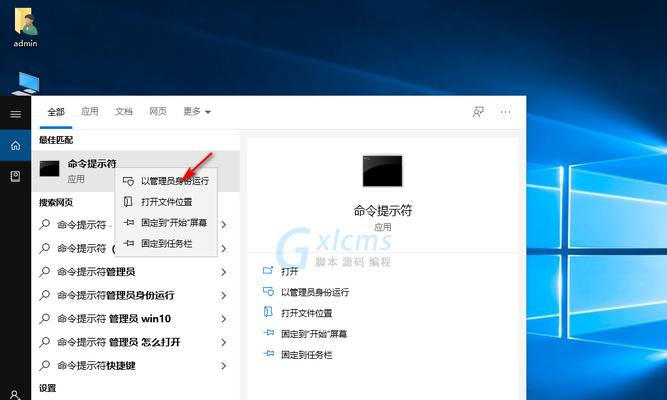This screenshot has width=667, height=400.
Task: Choose 以管理员身份运行 in context menu
Action: pos(166,181)
